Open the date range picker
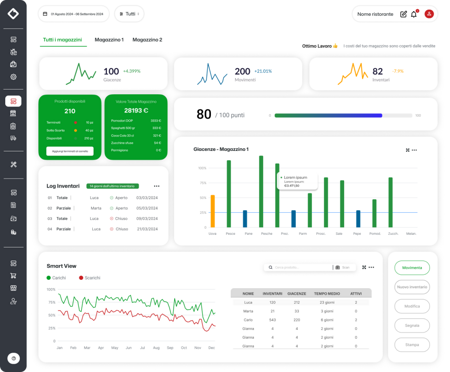Screen dimensions: 450x372 coord(74,14)
